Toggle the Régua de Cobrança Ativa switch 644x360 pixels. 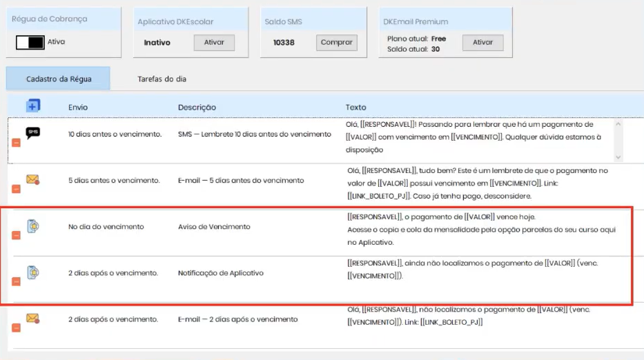30,42
